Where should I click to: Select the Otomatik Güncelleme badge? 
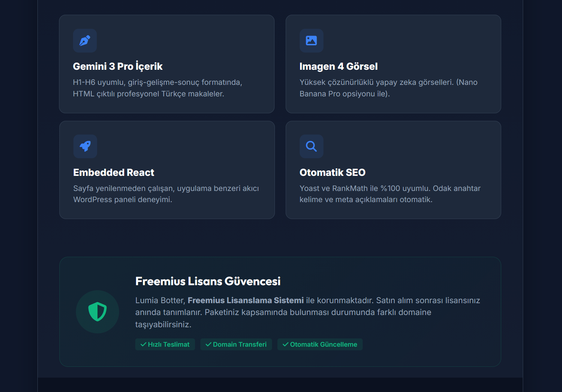pos(320,344)
